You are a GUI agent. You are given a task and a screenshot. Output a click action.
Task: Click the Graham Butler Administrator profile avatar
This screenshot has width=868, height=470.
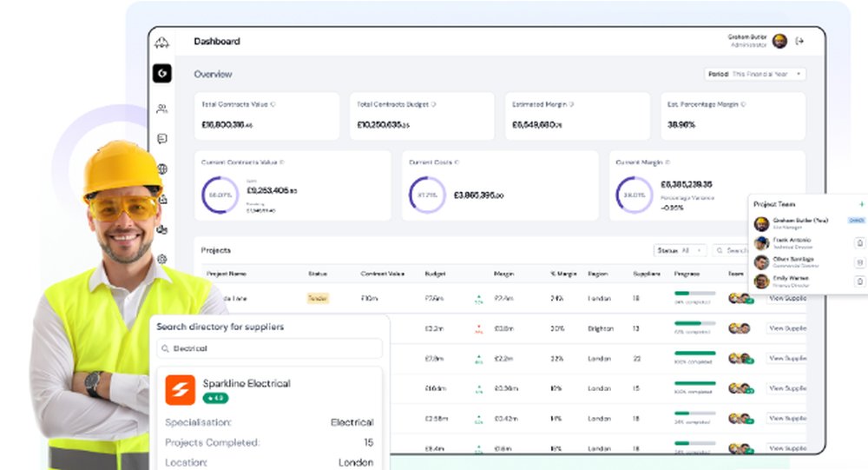click(779, 41)
